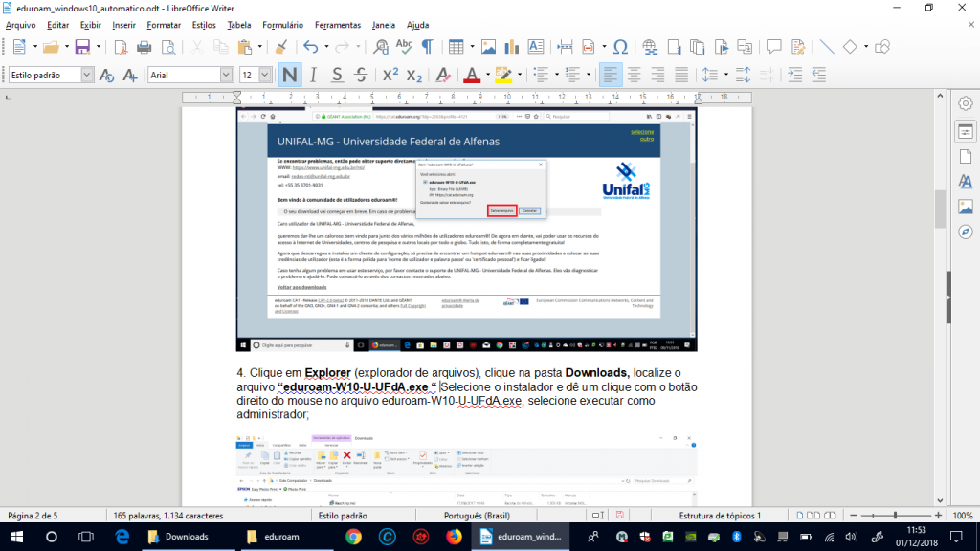Open the font name dropdown
Viewport: 980px width, 551px height.
pyautogui.click(x=226, y=75)
